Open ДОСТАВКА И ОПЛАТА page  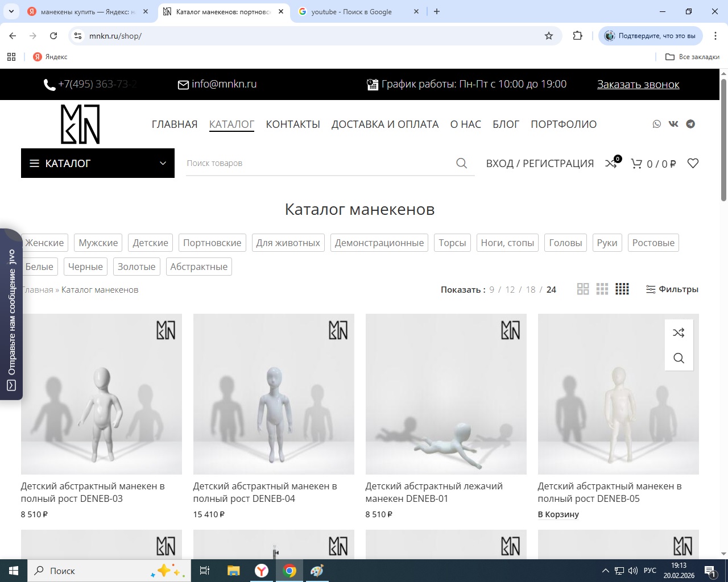[385, 124]
